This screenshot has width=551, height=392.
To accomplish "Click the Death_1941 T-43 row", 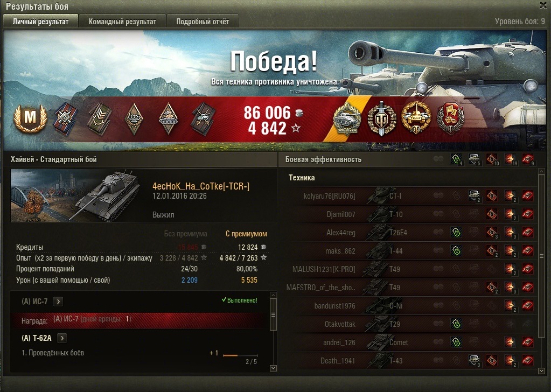I will point(411,360).
